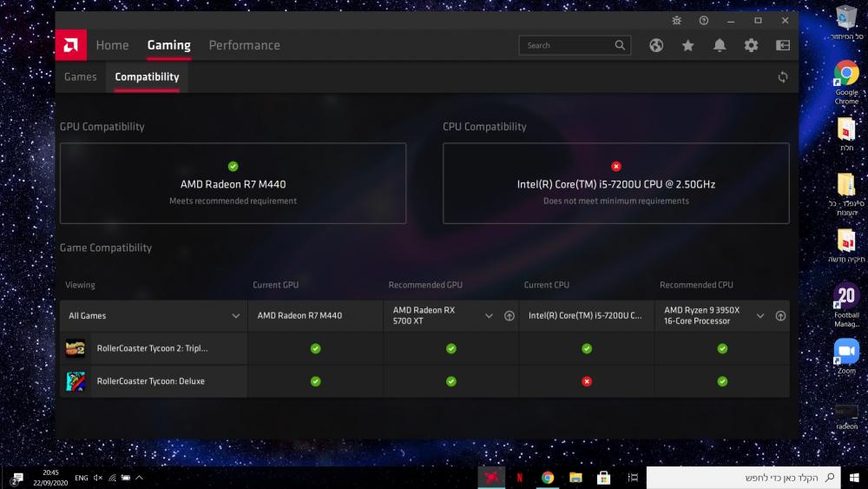
Task: Click upgrade arrow next to Ryzen 9 3950X
Action: click(x=780, y=315)
